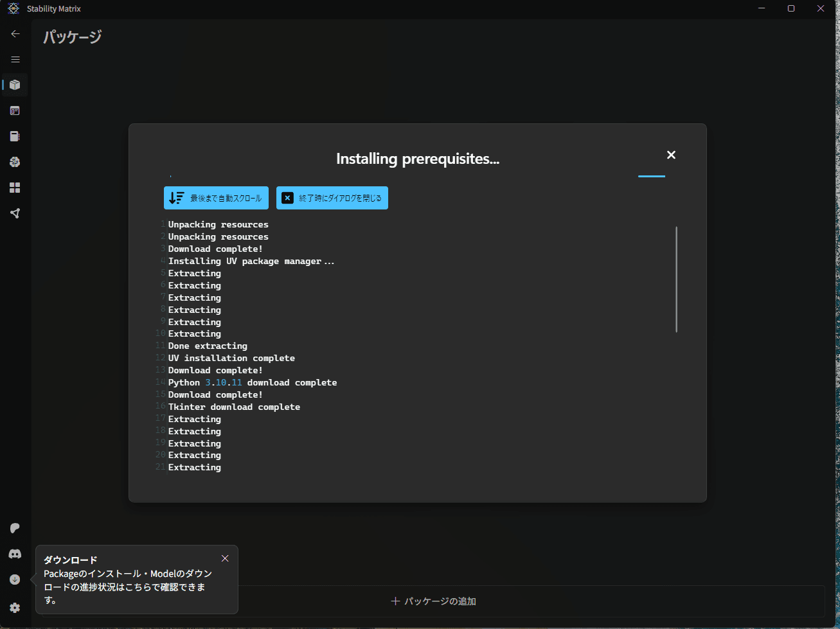Open the Inference panel icon in sidebar
This screenshot has width=840, height=629.
(x=15, y=111)
